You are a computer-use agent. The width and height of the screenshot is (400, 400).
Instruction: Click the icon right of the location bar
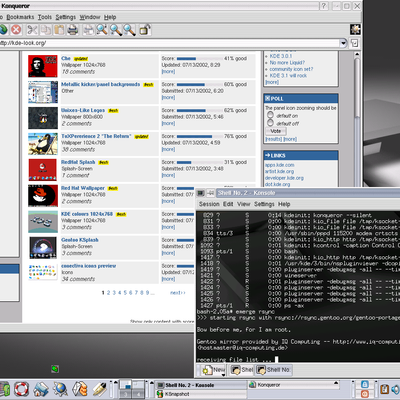tap(355, 43)
